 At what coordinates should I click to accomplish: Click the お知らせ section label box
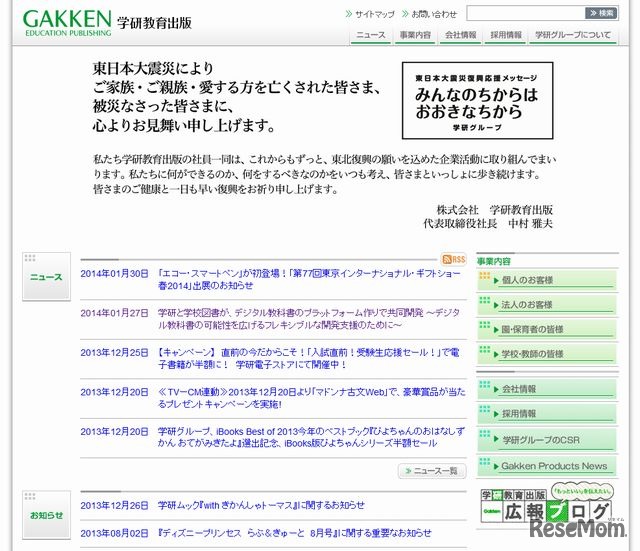[x=46, y=515]
